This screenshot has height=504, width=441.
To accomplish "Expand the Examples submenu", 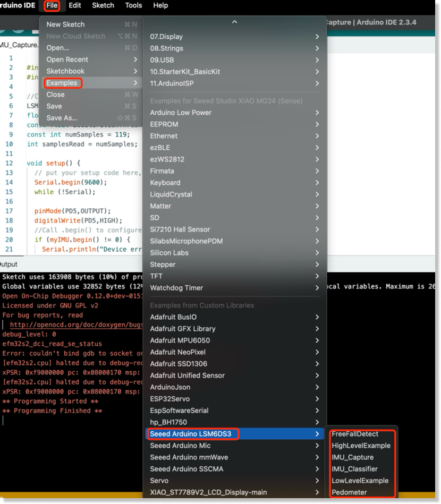I will [91, 83].
